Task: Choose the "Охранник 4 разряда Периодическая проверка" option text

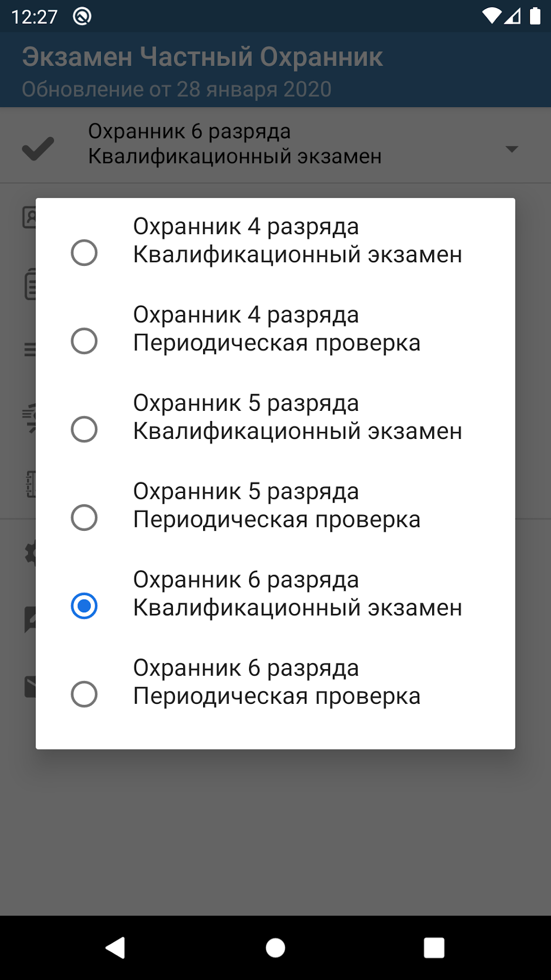Action: coord(277,329)
